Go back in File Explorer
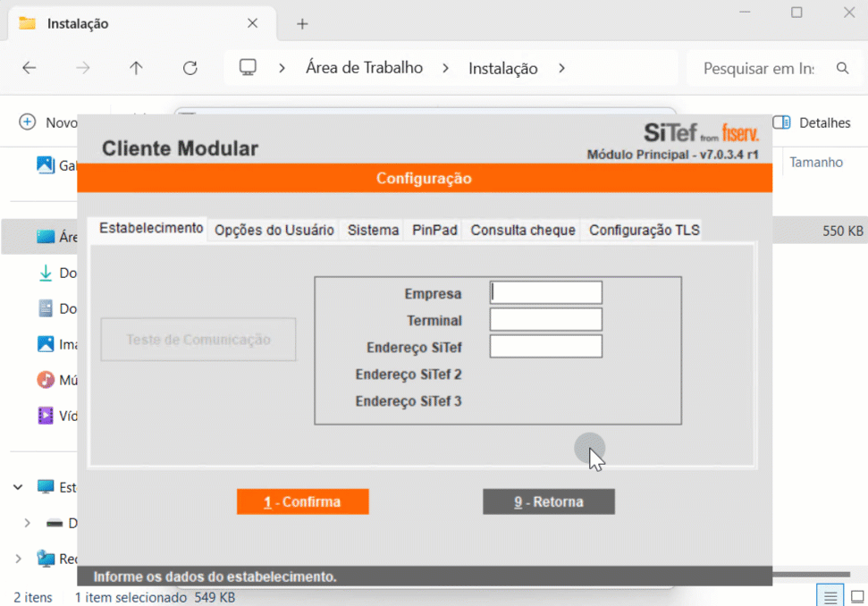The height and width of the screenshot is (606, 868). point(29,68)
